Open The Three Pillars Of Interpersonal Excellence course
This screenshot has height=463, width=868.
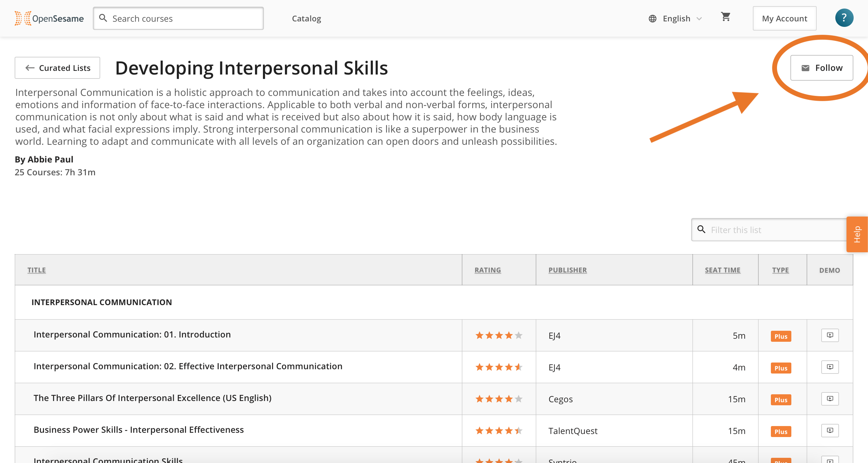coord(152,398)
